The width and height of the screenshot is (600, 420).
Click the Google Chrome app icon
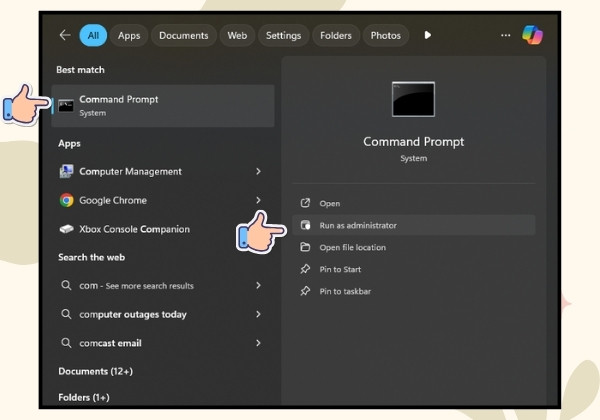(67, 200)
